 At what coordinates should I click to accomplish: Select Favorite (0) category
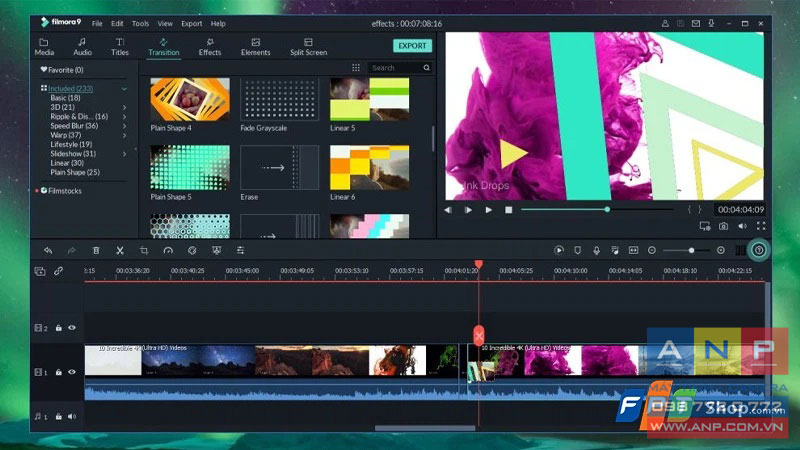click(62, 70)
